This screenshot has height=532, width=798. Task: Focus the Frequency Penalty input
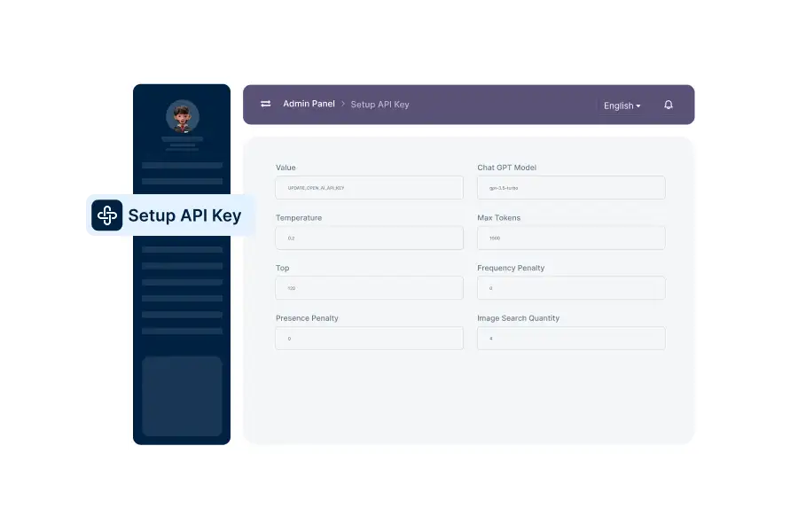point(571,288)
